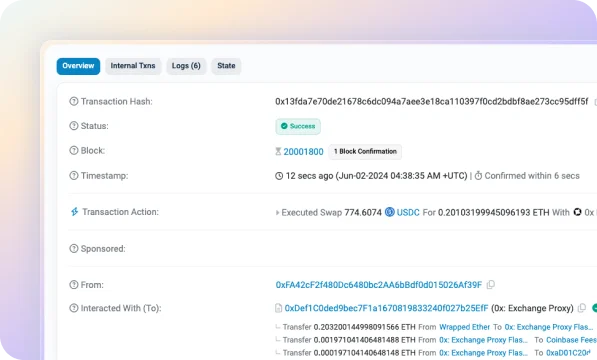Click the Success status badge
This screenshot has width=597, height=360.
pos(298,126)
